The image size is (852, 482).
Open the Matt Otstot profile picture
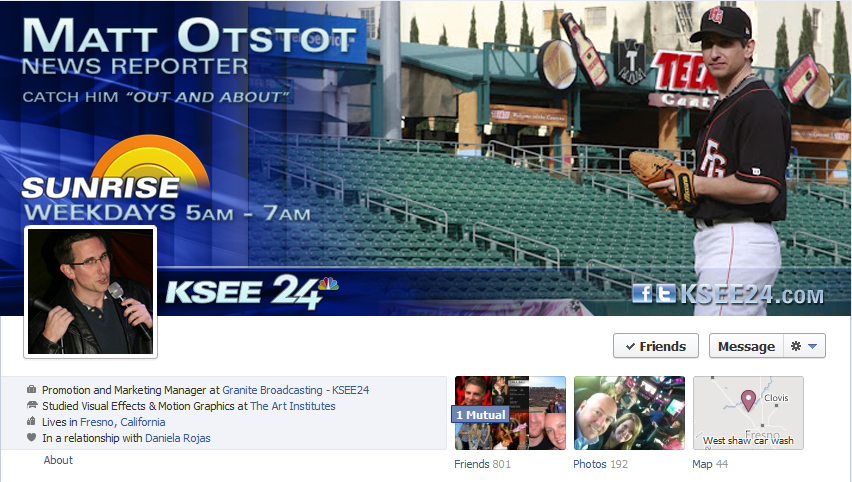click(x=90, y=292)
